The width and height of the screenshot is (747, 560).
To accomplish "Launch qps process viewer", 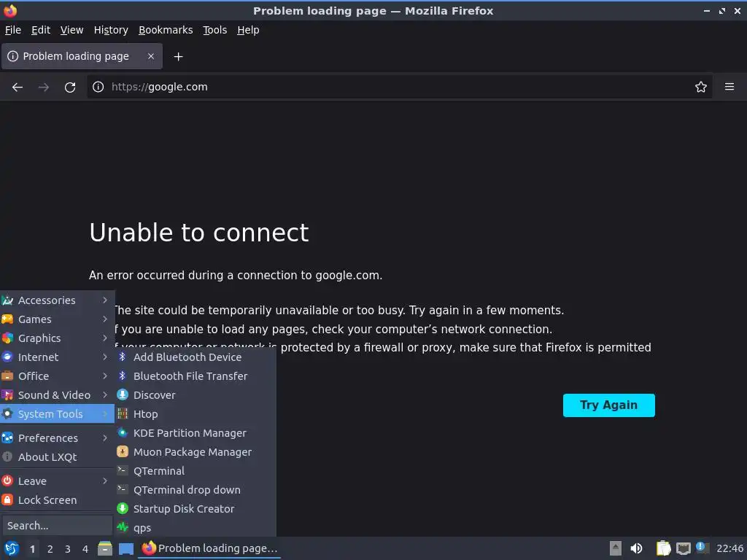I will click(x=196, y=528).
